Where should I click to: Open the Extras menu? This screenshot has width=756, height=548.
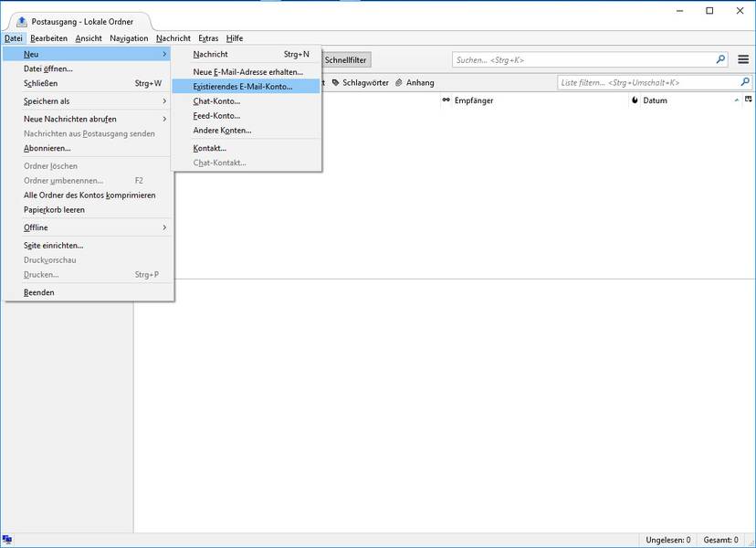coord(208,38)
